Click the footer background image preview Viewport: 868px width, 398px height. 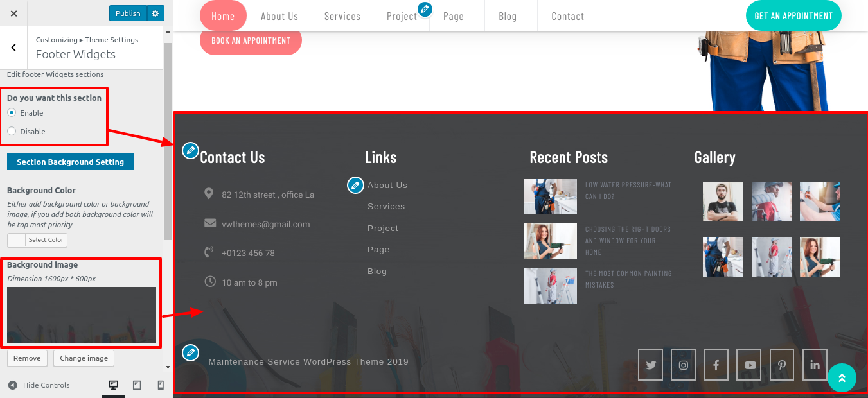click(82, 315)
